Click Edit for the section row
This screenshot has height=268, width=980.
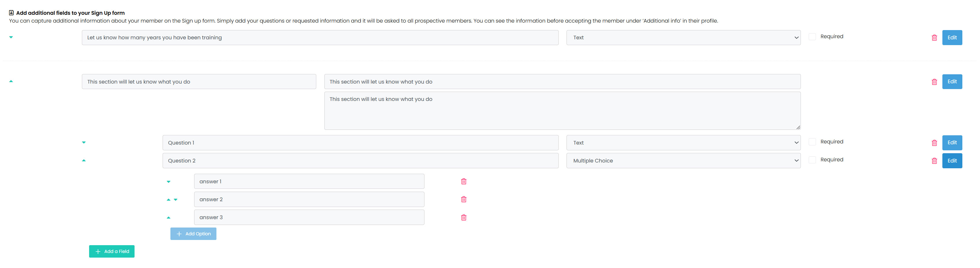pyautogui.click(x=952, y=82)
